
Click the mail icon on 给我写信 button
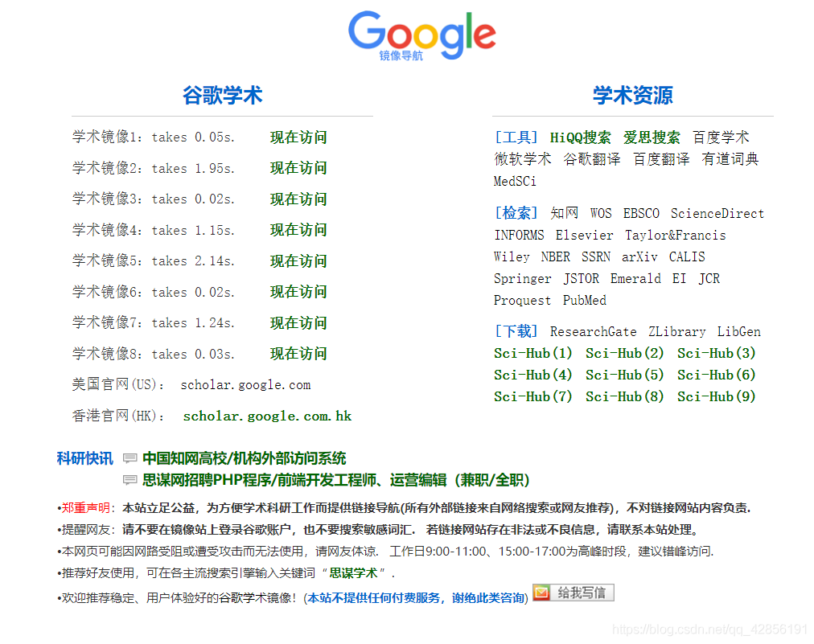541,593
